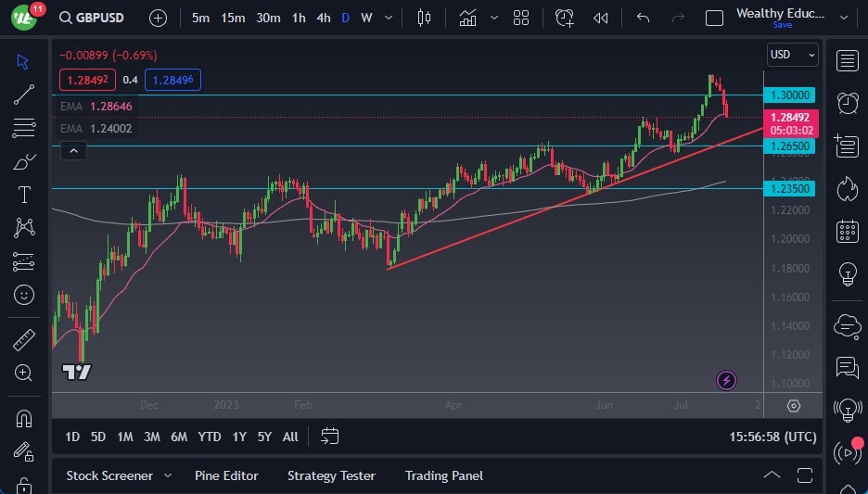Open the Fibonacci retracement tool
This screenshot has height=494, width=868.
24,128
